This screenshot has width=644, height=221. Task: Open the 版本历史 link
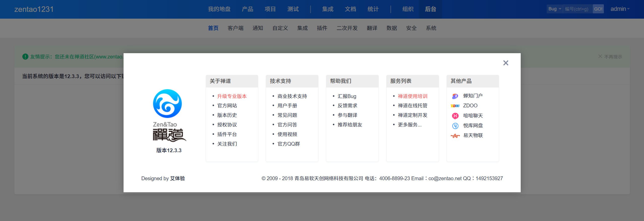[x=227, y=115]
